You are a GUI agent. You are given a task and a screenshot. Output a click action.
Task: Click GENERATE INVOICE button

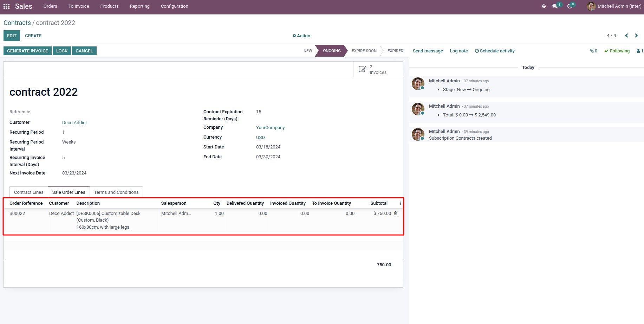point(28,51)
